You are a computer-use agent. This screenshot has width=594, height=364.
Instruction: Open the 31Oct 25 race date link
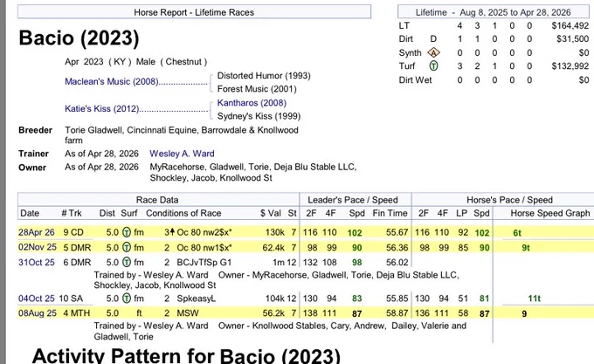[x=37, y=262]
